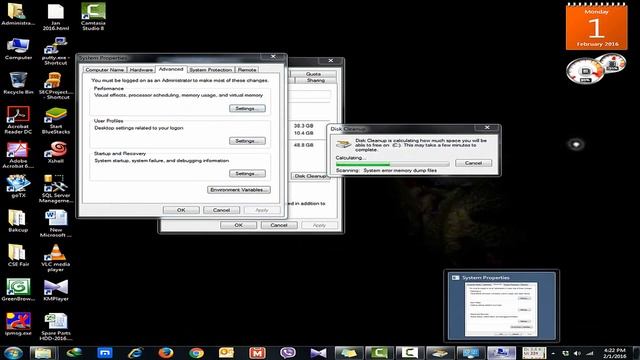Click the Windows Start button
The height and width of the screenshot is (360, 640).
(13, 353)
